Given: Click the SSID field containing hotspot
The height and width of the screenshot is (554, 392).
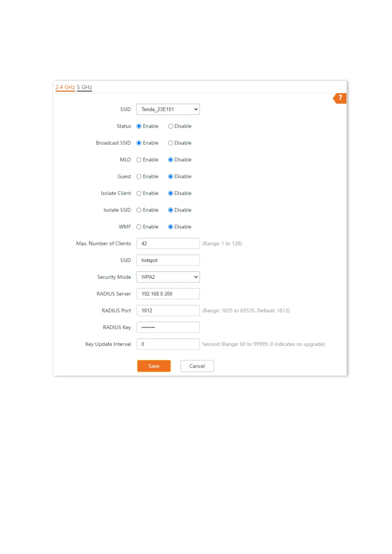Looking at the screenshot, I should coord(168,260).
